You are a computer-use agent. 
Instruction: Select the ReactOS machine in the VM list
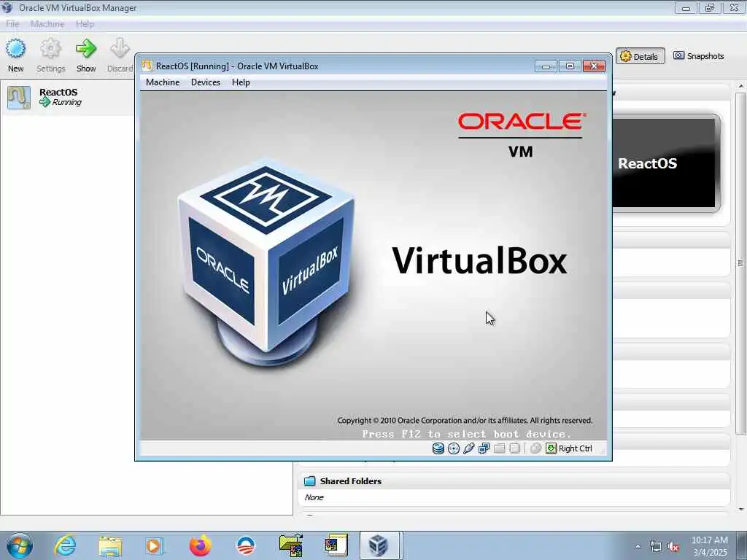68,97
